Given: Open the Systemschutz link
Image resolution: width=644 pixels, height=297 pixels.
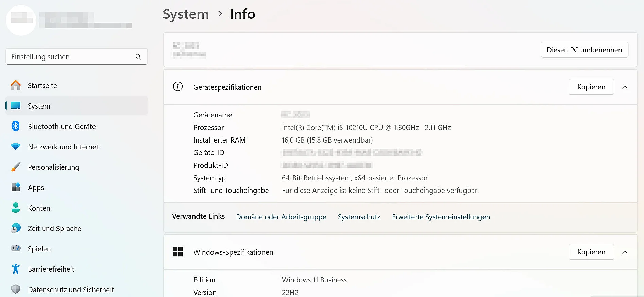Looking at the screenshot, I should tap(359, 217).
